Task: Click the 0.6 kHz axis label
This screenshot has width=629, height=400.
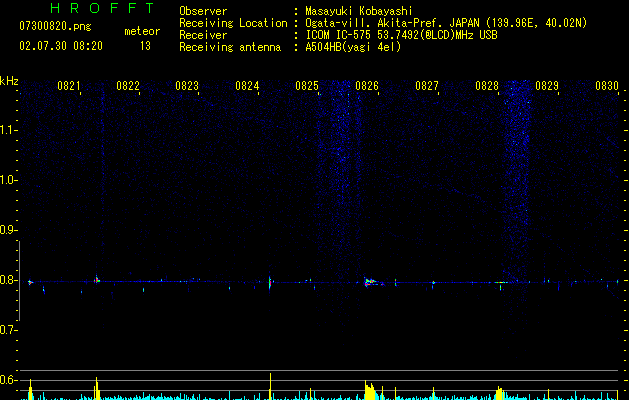Action: (x=8, y=380)
